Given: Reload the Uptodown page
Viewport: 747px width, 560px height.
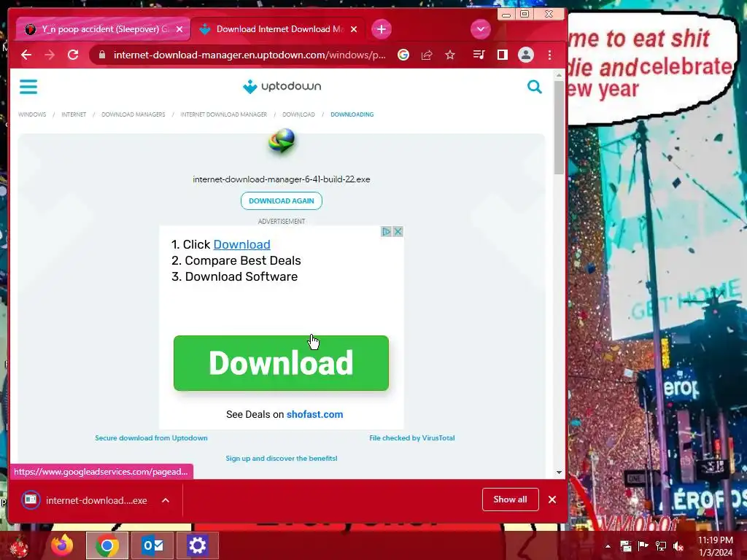Looking at the screenshot, I should click(73, 55).
